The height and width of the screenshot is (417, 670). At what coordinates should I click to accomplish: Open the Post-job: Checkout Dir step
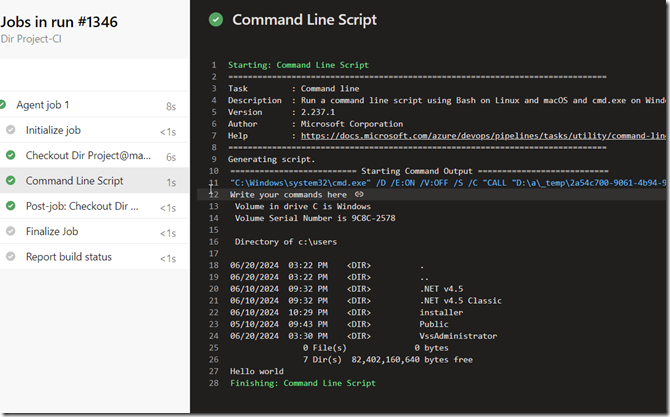[x=94, y=206]
